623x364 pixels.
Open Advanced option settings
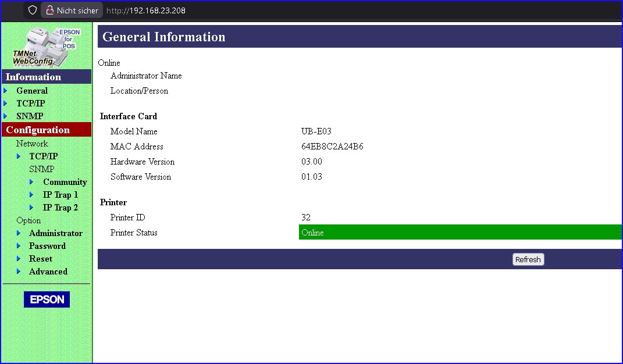pos(48,272)
